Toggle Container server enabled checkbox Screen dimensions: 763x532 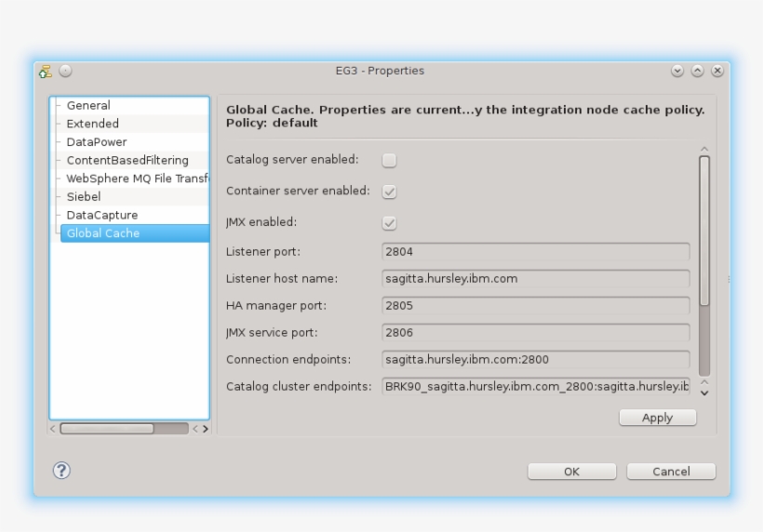389,192
